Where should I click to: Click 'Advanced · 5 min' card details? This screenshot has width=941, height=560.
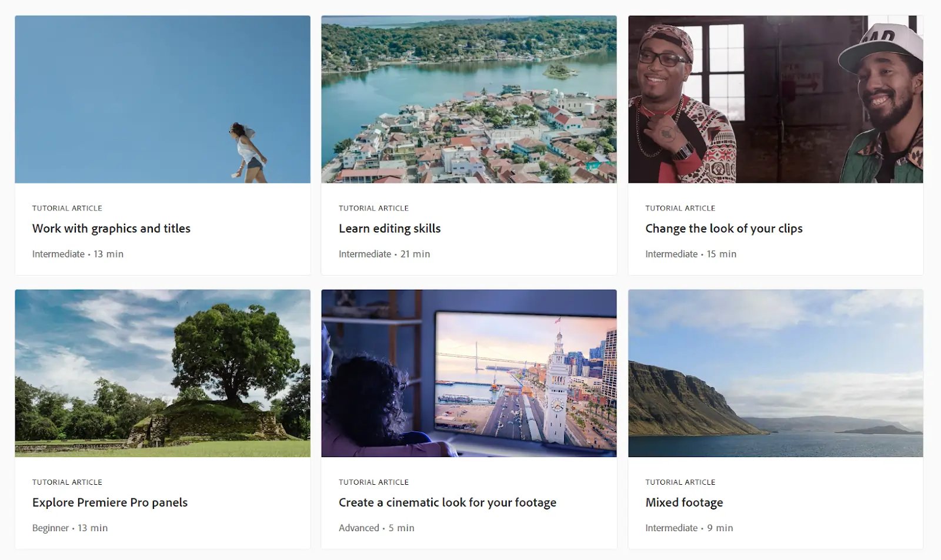[376, 528]
